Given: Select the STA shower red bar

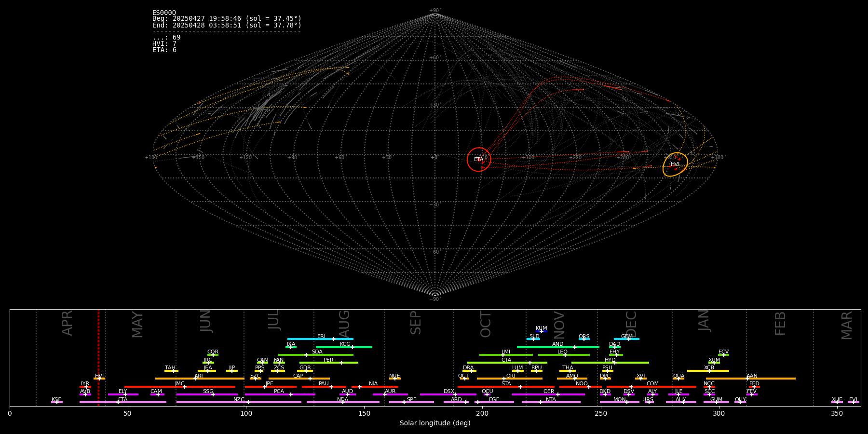Looking at the screenshot, I should point(506,387).
